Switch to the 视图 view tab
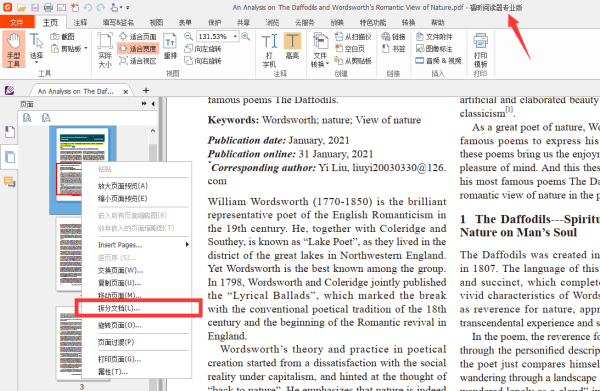Screen dimensions: 600x391 pyautogui.click(x=156, y=23)
